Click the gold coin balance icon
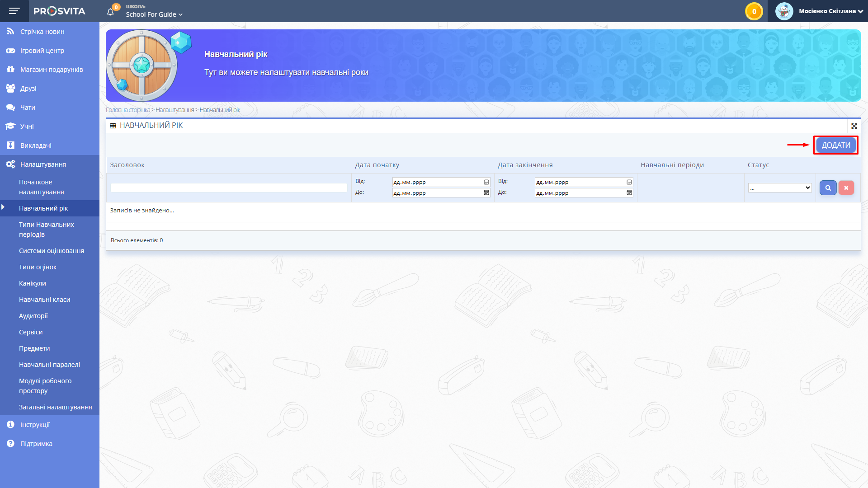 pyautogui.click(x=754, y=11)
